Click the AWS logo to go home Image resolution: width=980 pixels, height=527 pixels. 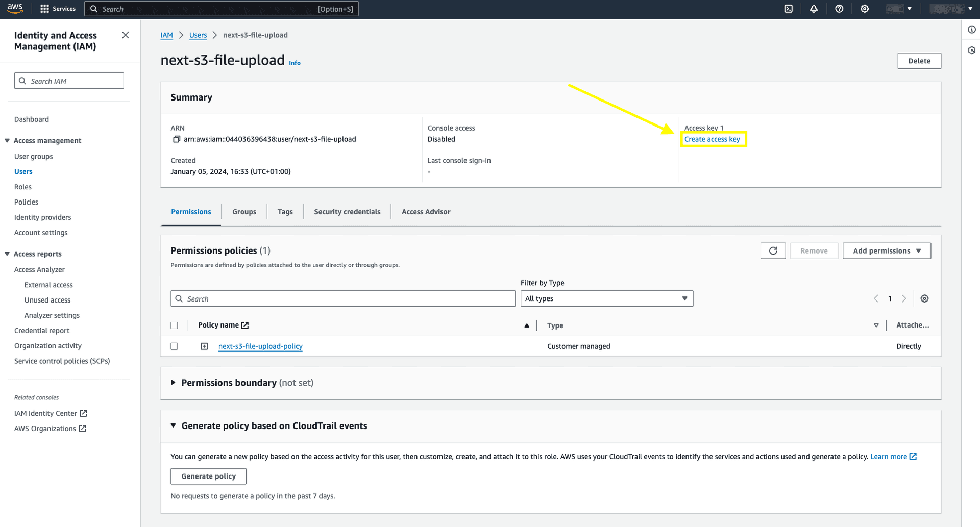(x=15, y=8)
